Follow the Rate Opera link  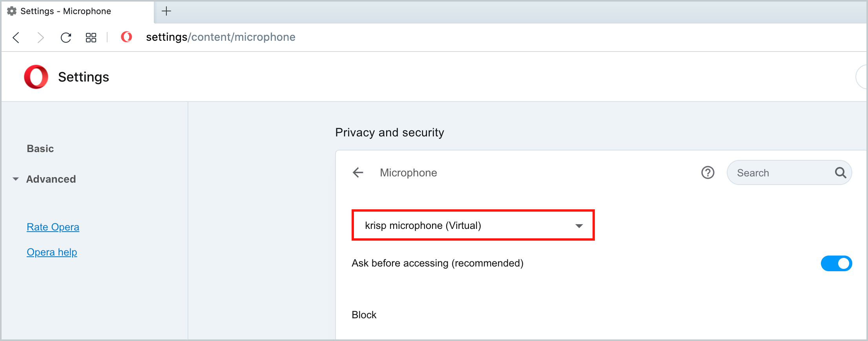point(53,227)
